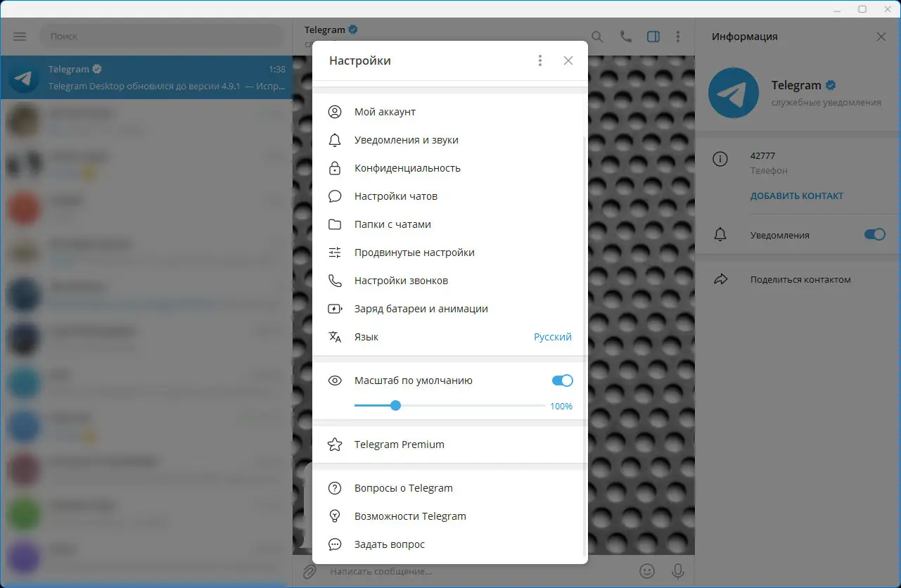Viewport: 901px width, 588px height.
Task: Click the microphone voice message icon
Action: (678, 572)
